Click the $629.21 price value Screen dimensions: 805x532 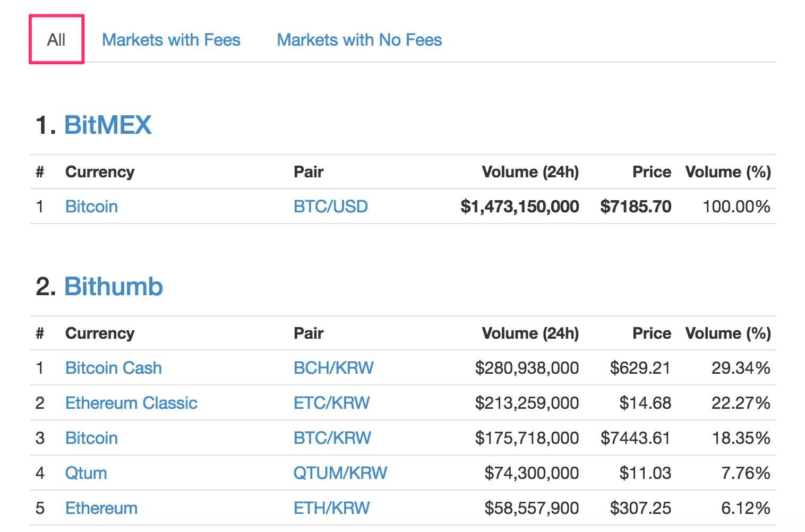point(640,368)
